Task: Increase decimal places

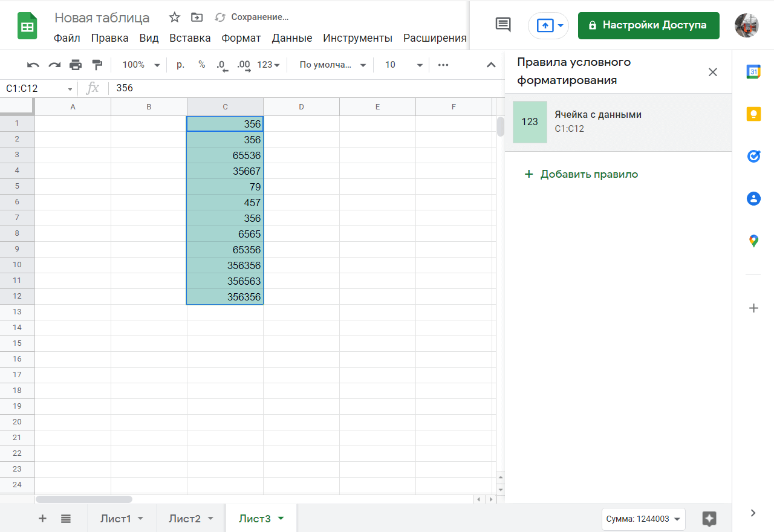Action: tap(244, 65)
